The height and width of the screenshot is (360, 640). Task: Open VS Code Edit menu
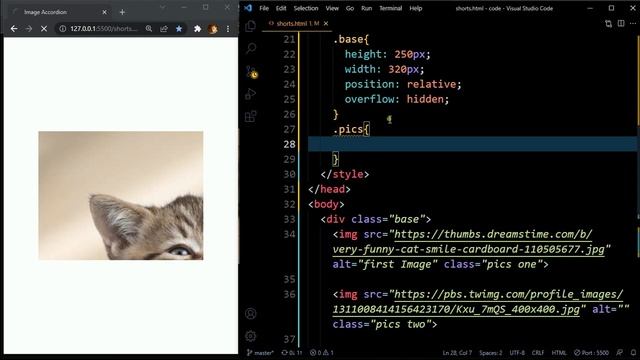281,8
